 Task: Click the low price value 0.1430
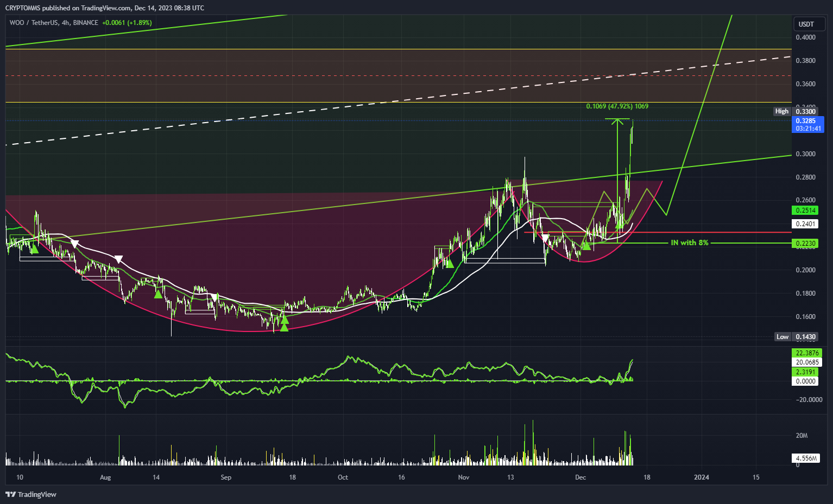click(805, 337)
